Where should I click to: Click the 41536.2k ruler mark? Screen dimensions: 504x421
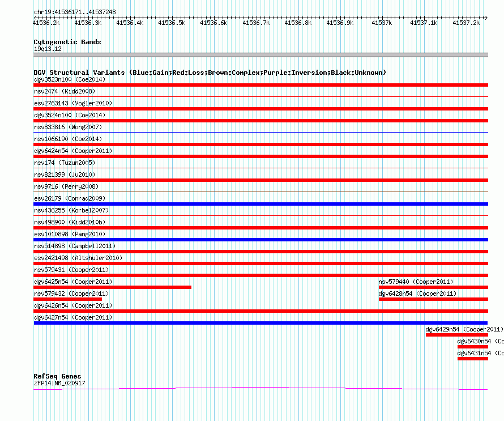pos(46,23)
